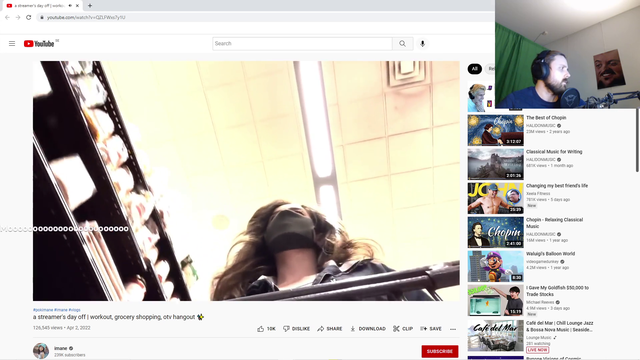The width and height of the screenshot is (640, 360).
Task: Go to the YouTube home logo
Action: pos(39,44)
